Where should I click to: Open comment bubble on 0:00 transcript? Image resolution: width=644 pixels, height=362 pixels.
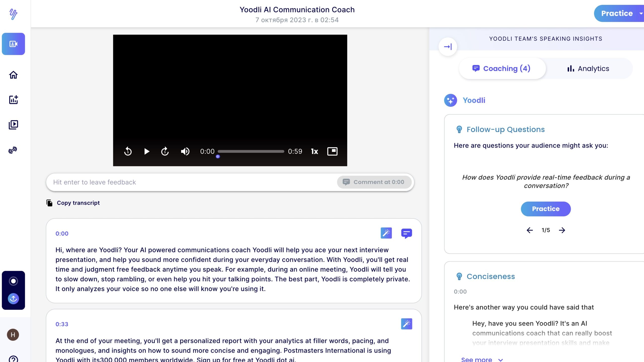click(407, 233)
